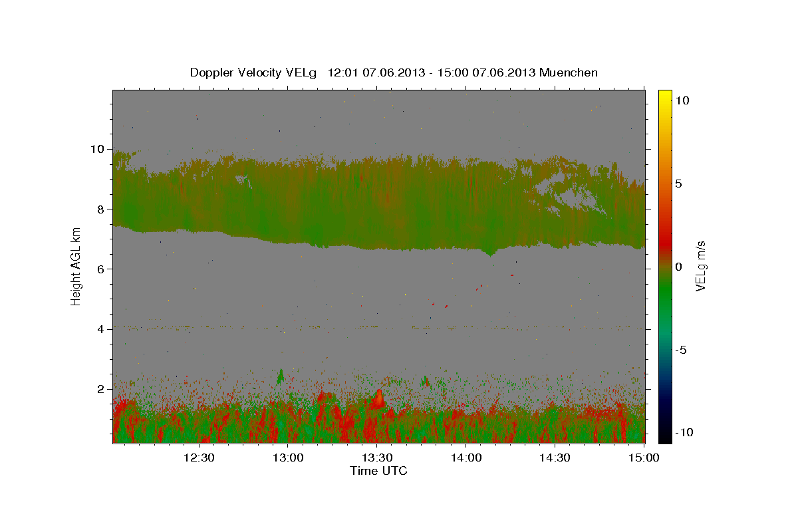The height and width of the screenshot is (532, 798).
Task: Click the colorbar value '-5'
Action: coord(682,350)
